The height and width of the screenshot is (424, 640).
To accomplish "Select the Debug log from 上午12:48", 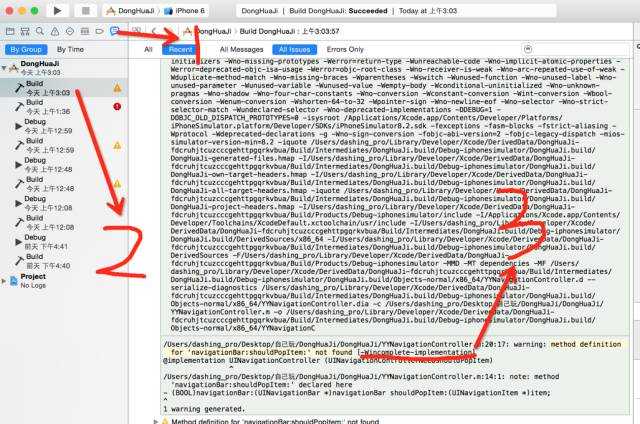I will pos(63,165).
